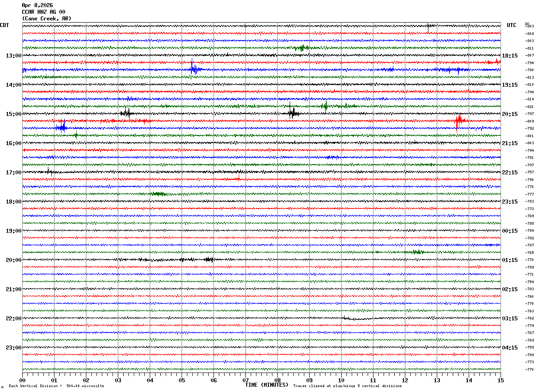Click the DC offset value -807

coord(529,55)
